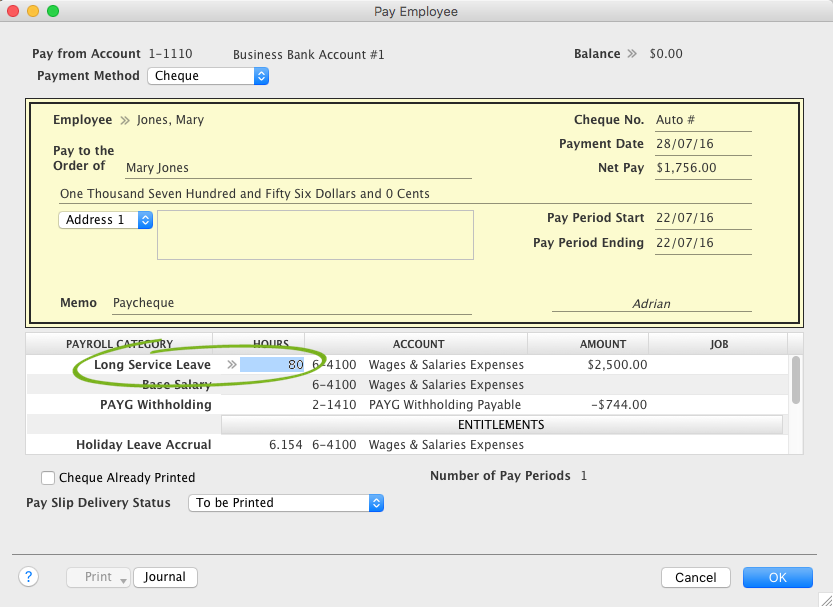The height and width of the screenshot is (607, 833).
Task: Open the Address 1 dropdown
Action: click(x=105, y=220)
